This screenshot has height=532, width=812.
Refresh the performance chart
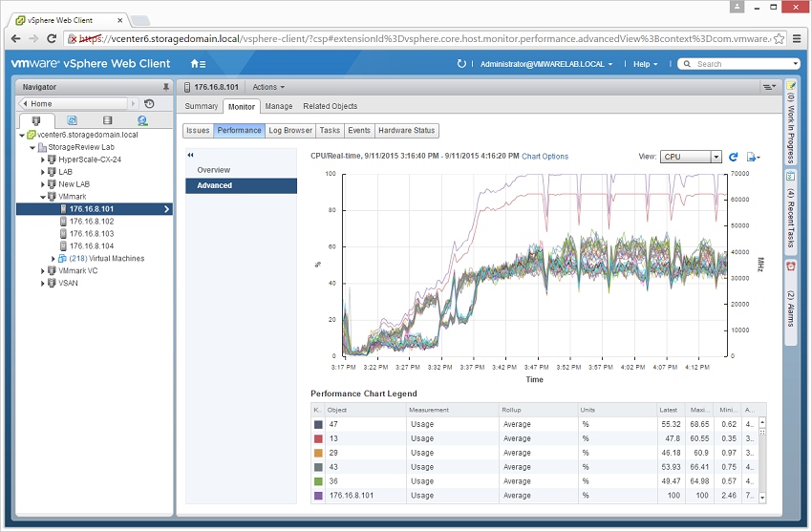pyautogui.click(x=734, y=157)
